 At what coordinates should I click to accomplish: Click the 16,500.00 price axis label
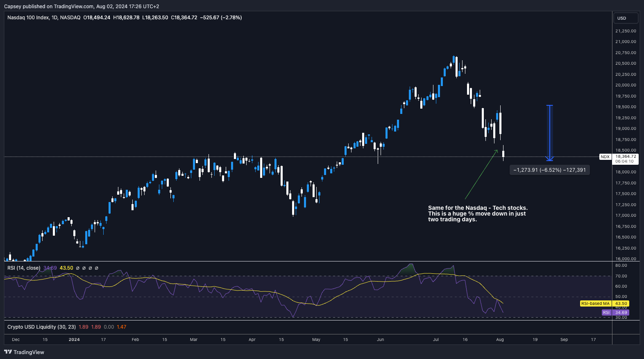tap(626, 237)
